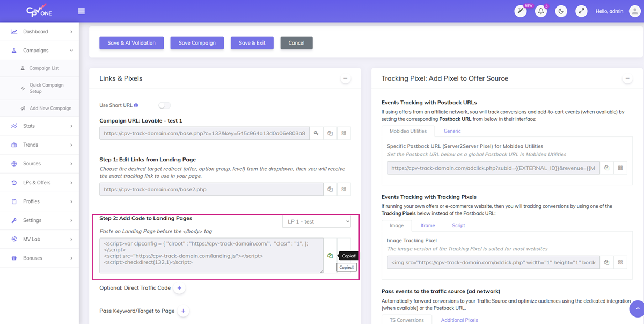
Task: Copy the Campaign URL
Action: 330,133
